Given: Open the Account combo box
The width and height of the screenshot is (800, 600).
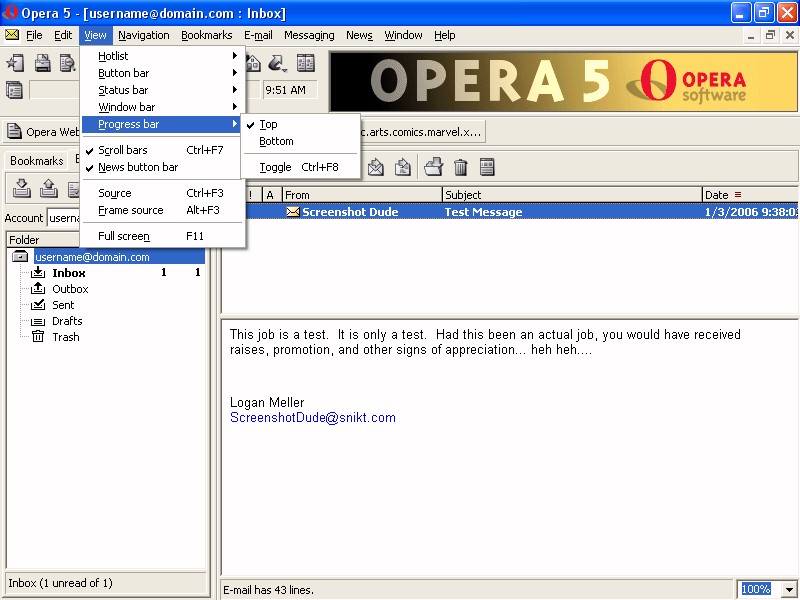Looking at the screenshot, I should point(64,218).
